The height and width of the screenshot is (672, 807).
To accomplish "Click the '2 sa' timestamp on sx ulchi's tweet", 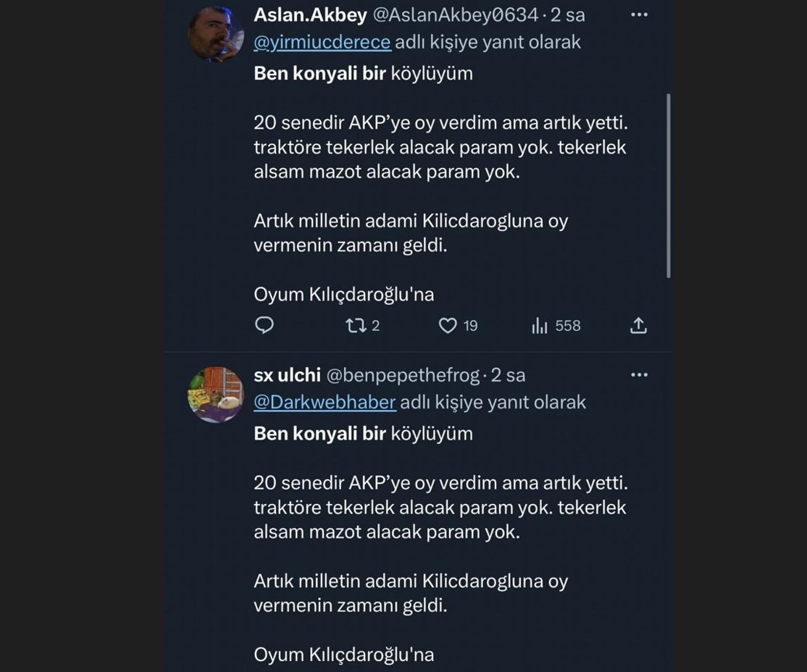I will click(509, 375).
